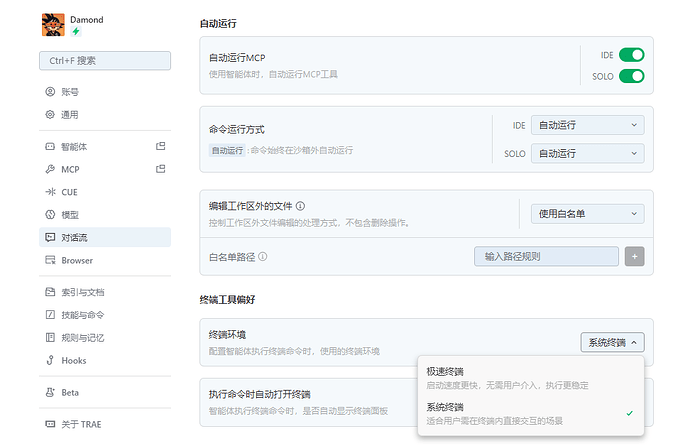The height and width of the screenshot is (445, 690).
Task: Select the 系统终端 option
Action: click(x=531, y=413)
